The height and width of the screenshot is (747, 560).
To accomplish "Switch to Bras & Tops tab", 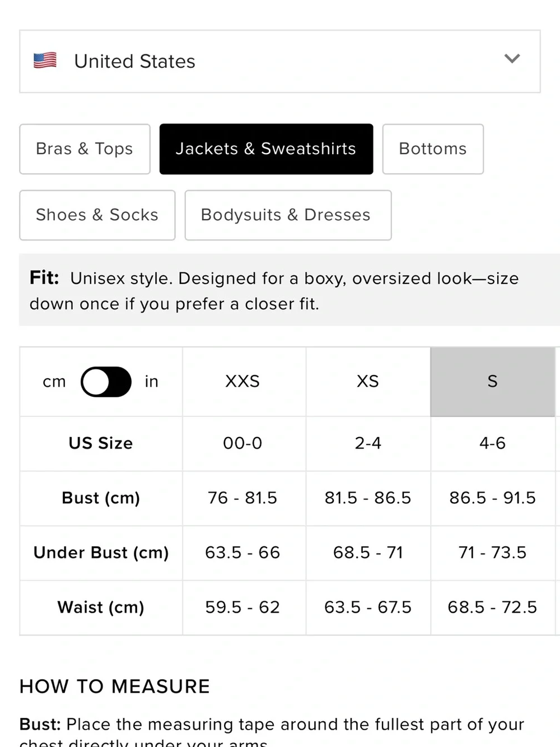I will point(85,149).
